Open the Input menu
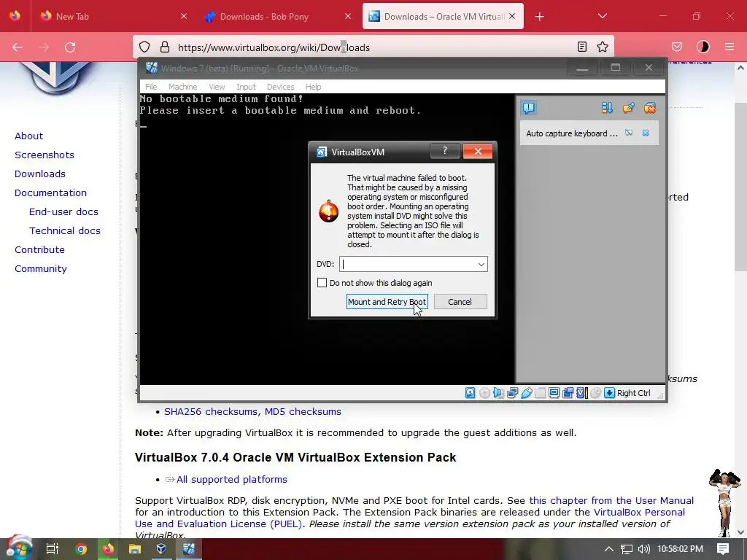747x560 pixels. click(246, 87)
